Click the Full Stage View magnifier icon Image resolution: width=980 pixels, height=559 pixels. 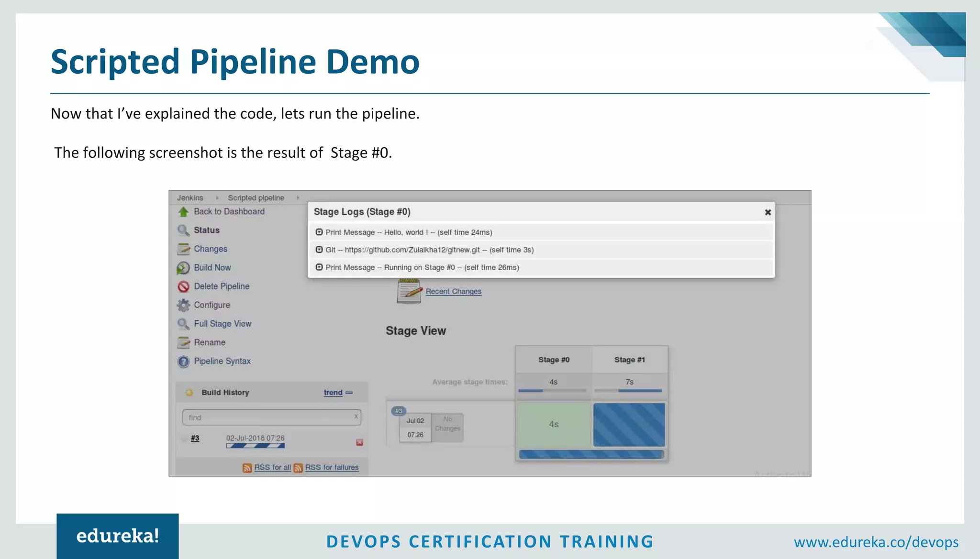pyautogui.click(x=183, y=324)
